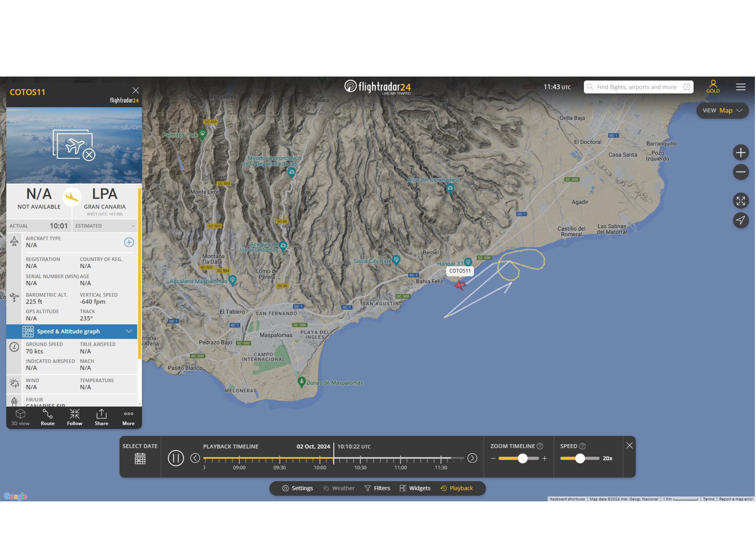Viewport: 756px width, 535px height.
Task: Decrease zoom timeline with minus
Action: click(x=493, y=458)
